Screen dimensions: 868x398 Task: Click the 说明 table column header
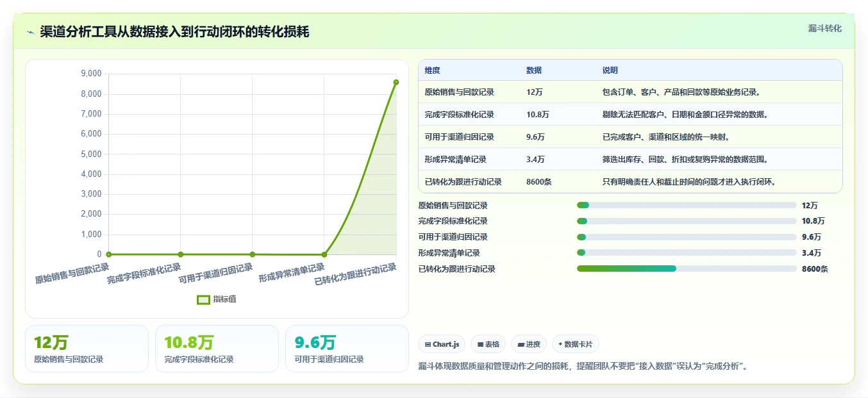coord(610,70)
